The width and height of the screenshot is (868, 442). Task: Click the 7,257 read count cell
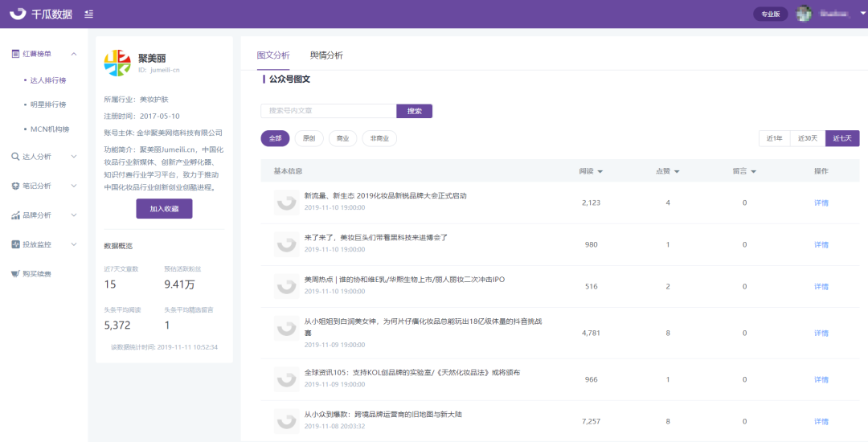click(592, 422)
